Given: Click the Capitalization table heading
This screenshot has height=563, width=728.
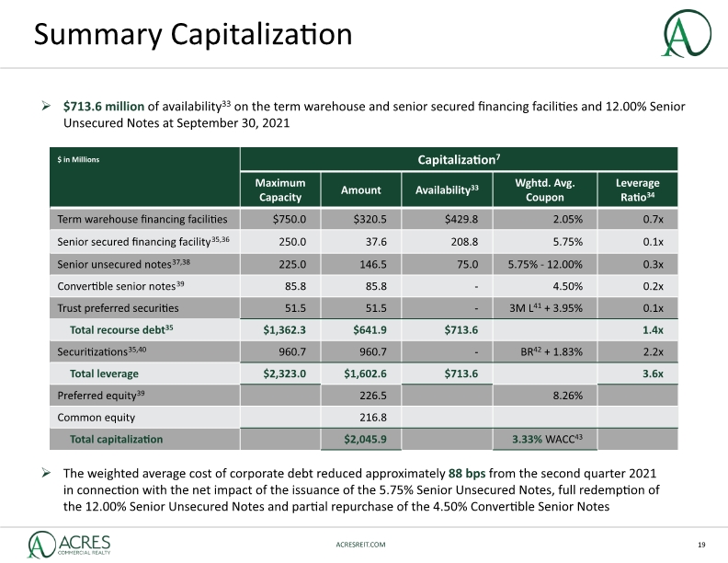Looking at the screenshot, I should click(459, 159).
